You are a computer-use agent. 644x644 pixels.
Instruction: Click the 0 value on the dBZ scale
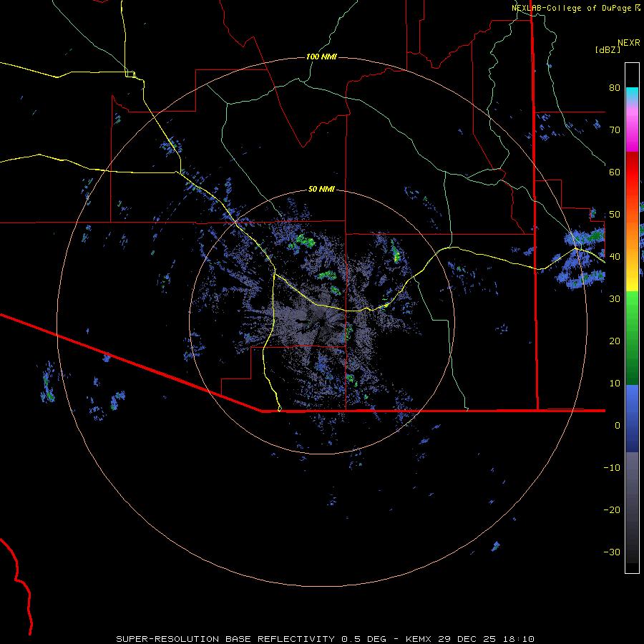[x=618, y=426]
